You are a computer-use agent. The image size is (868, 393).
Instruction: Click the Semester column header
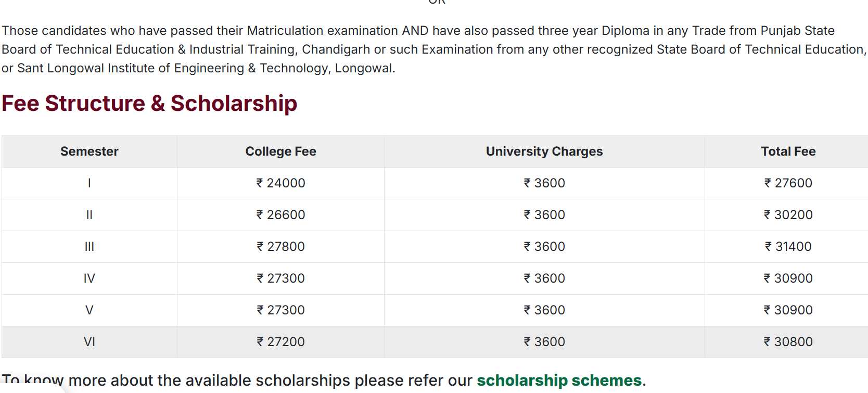click(x=90, y=151)
